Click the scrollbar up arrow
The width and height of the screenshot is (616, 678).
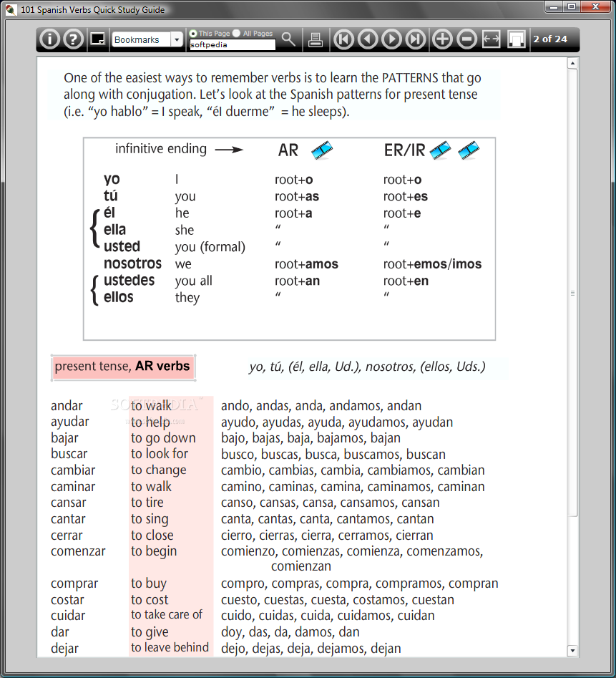pyautogui.click(x=572, y=64)
